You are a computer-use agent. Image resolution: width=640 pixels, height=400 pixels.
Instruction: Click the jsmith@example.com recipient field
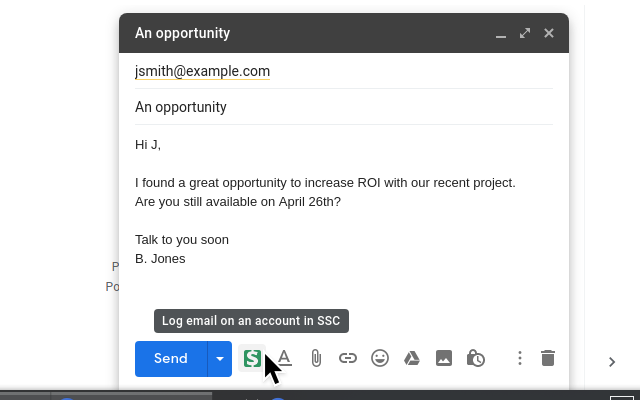click(344, 71)
